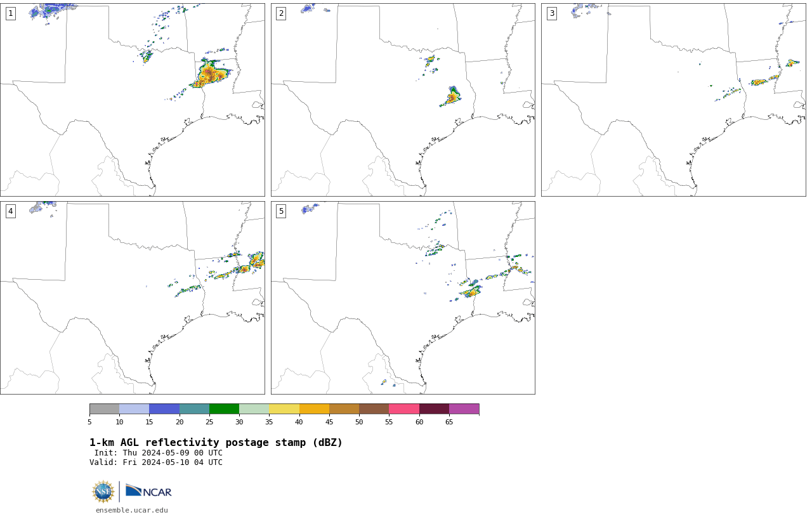Open ensemble member 1 reflectivity map
Screen dimensions: 812x517
(133, 100)
